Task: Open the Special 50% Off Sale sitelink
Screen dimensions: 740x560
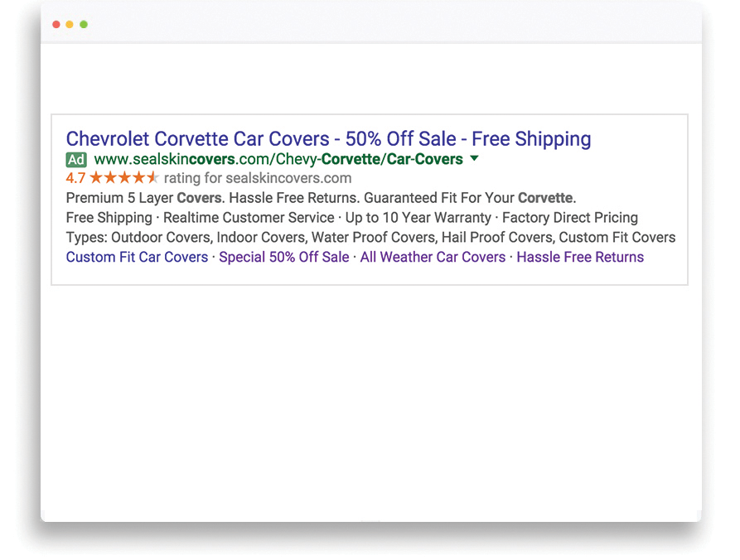Action: click(283, 257)
